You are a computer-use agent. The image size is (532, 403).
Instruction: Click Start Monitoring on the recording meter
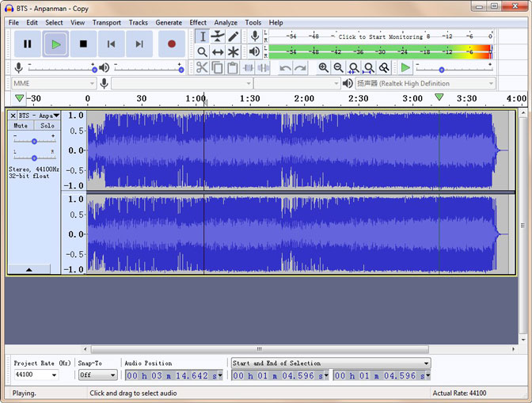(381, 36)
